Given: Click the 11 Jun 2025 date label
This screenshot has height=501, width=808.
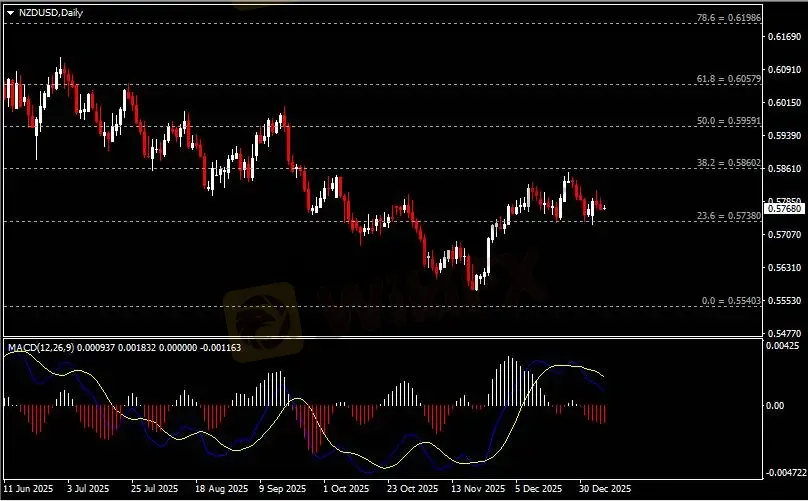Looking at the screenshot, I should click(x=28, y=488).
